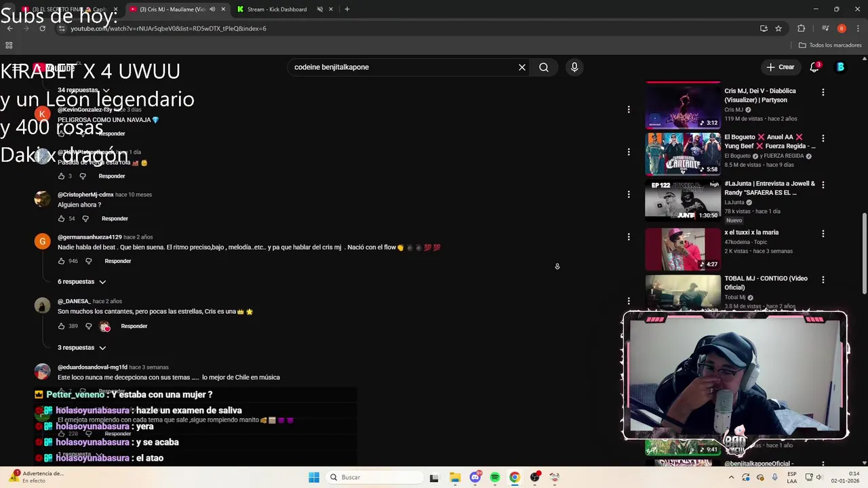
Task: Reply to the @germansanhueza4129 comment
Action: pyautogui.click(x=118, y=261)
